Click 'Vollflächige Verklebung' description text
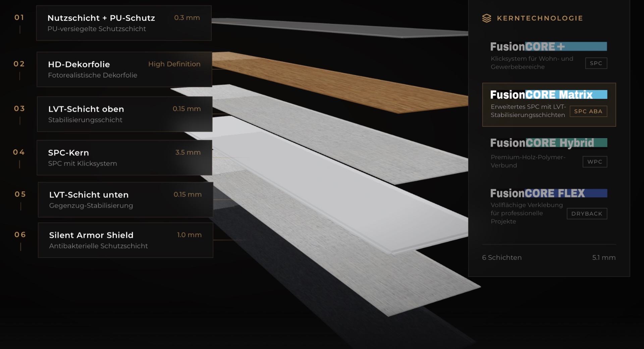644x349 pixels. [x=527, y=213]
